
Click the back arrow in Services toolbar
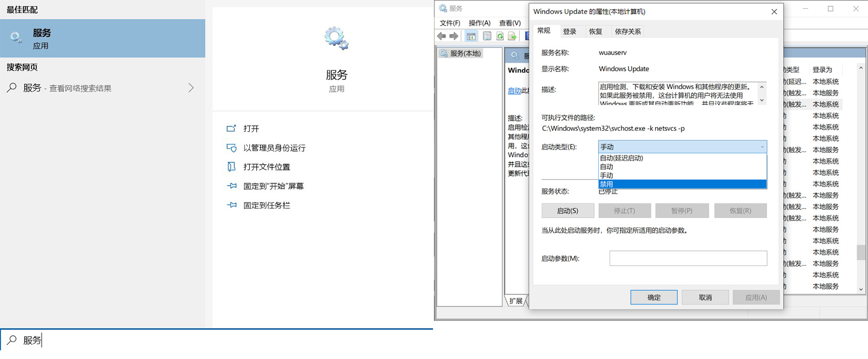(441, 36)
